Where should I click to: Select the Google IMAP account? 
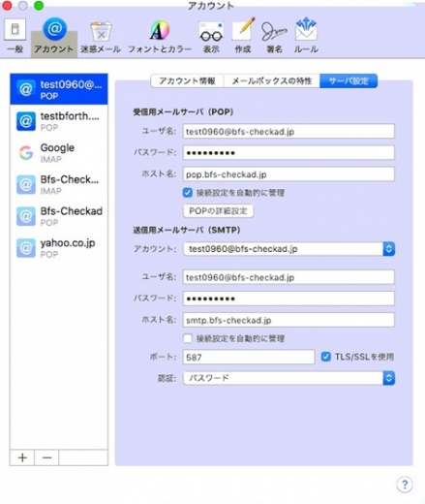[59, 152]
